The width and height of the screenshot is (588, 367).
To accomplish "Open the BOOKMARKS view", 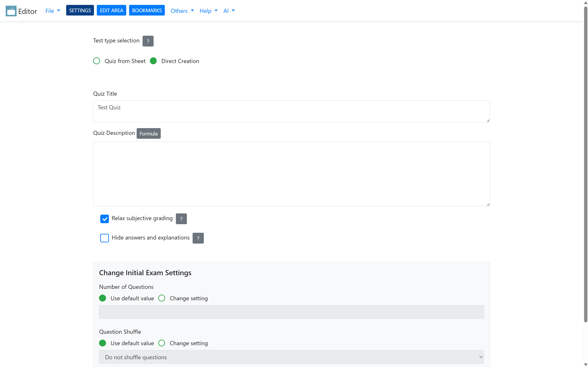I will [147, 10].
